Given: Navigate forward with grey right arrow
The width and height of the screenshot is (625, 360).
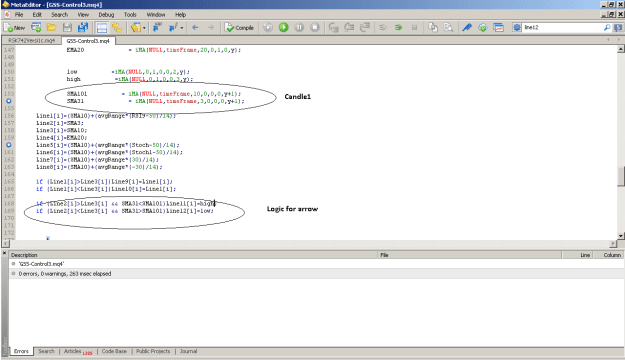Looking at the screenshot, I should tap(211, 28).
